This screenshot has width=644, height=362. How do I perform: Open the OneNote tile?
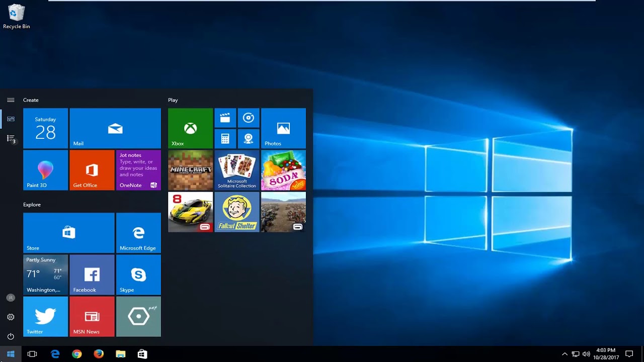pyautogui.click(x=138, y=170)
